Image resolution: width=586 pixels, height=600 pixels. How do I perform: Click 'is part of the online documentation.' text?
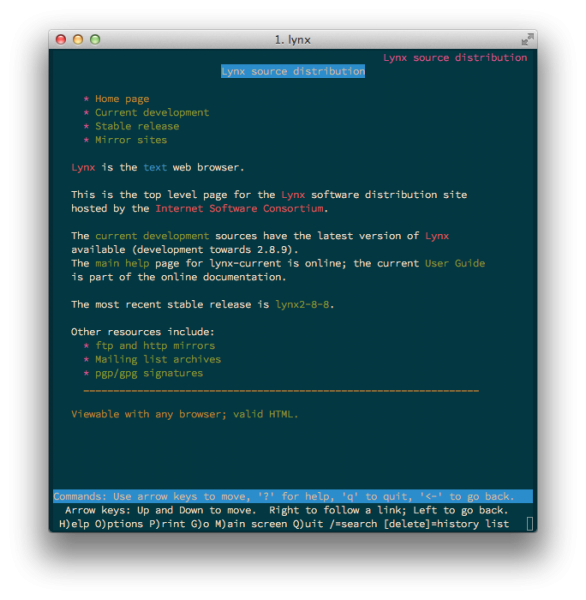[179, 277]
